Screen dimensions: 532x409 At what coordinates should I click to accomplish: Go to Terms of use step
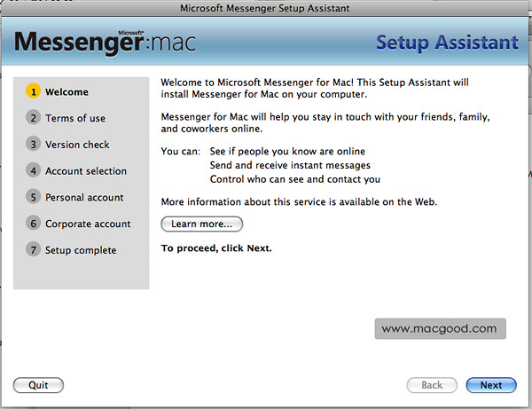(x=75, y=118)
